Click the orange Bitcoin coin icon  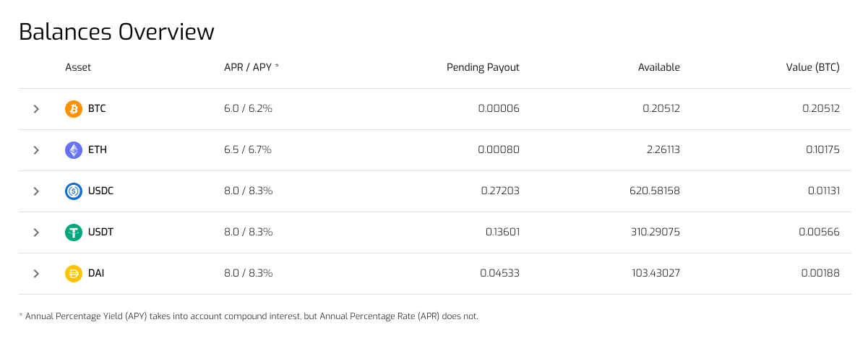(x=74, y=109)
